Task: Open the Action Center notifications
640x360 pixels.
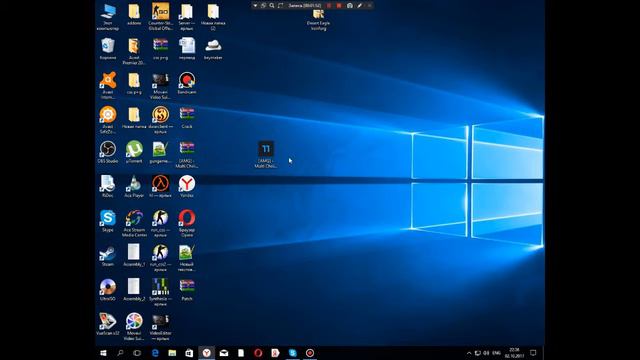Action: pos(533,353)
